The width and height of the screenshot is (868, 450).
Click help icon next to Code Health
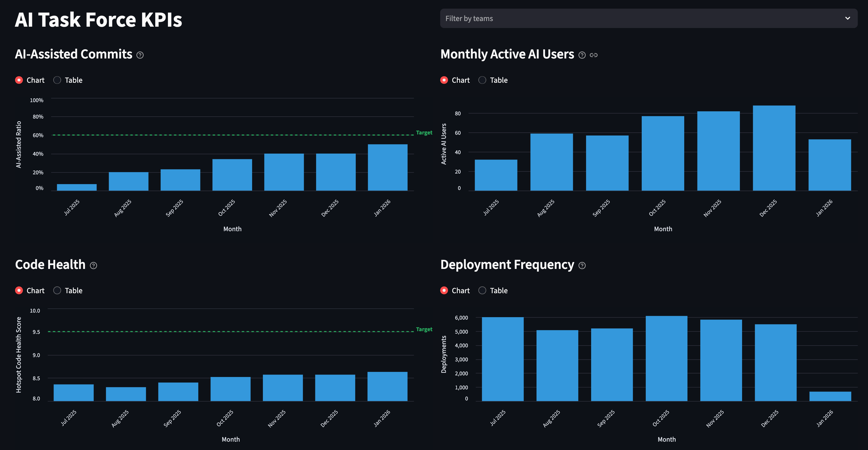coord(93,265)
